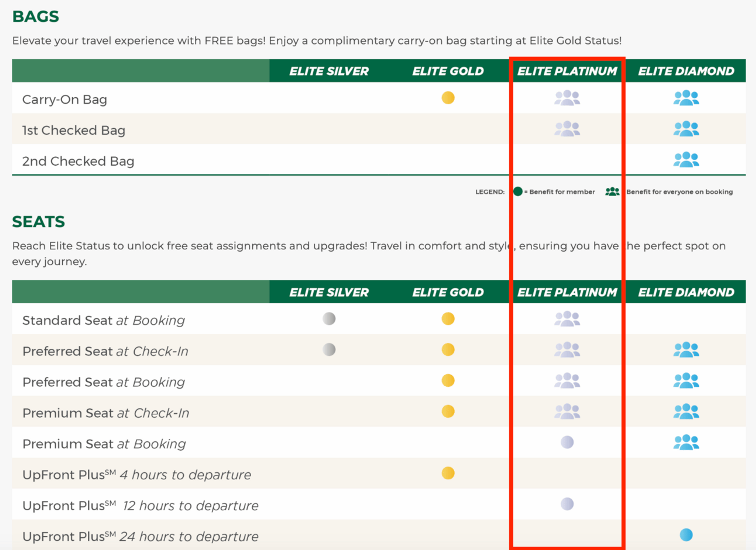Click gold dot for Premium Seat at Check-In

click(448, 411)
